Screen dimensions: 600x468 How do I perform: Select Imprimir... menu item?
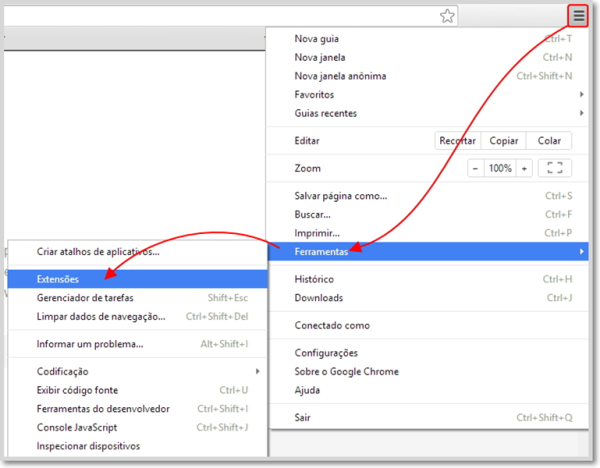coord(427,233)
